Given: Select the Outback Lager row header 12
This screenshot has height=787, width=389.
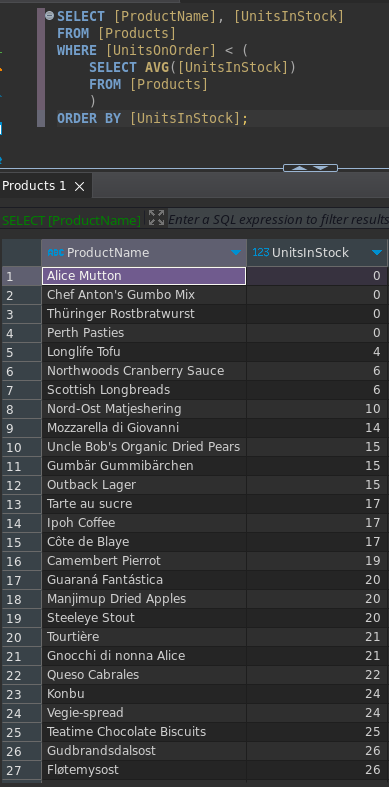Looking at the screenshot, I should pyautogui.click(x=21, y=485).
